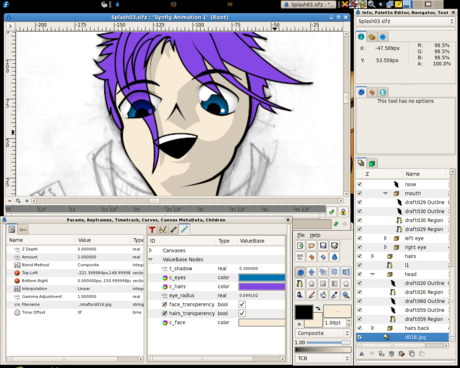The height and width of the screenshot is (368, 460).
Task: Click the raise layer arrow below layers list
Action: pyautogui.click(x=362, y=354)
